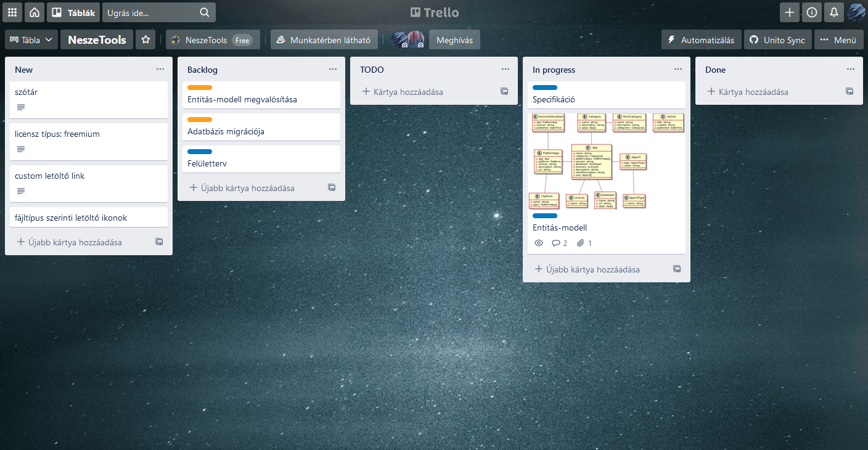868x450 pixels.
Task: Create from template in TODO list
Action: (504, 92)
